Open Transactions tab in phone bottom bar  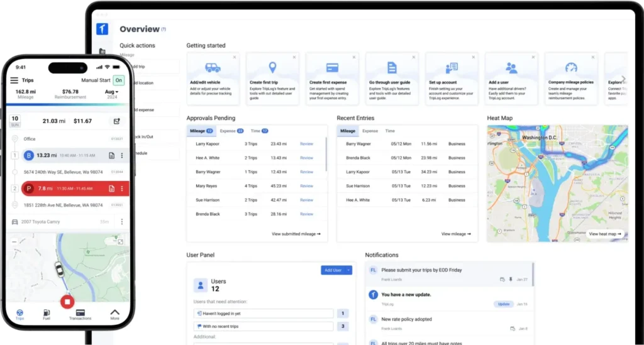point(80,315)
